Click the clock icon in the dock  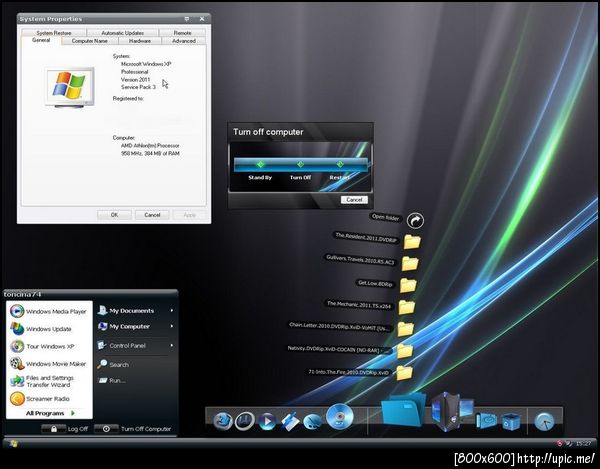pyautogui.click(x=544, y=422)
